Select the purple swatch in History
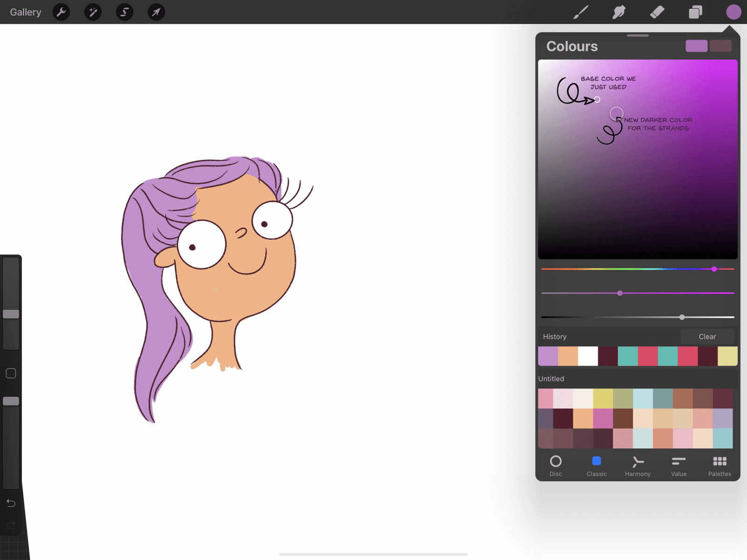The image size is (747, 560). click(x=548, y=356)
